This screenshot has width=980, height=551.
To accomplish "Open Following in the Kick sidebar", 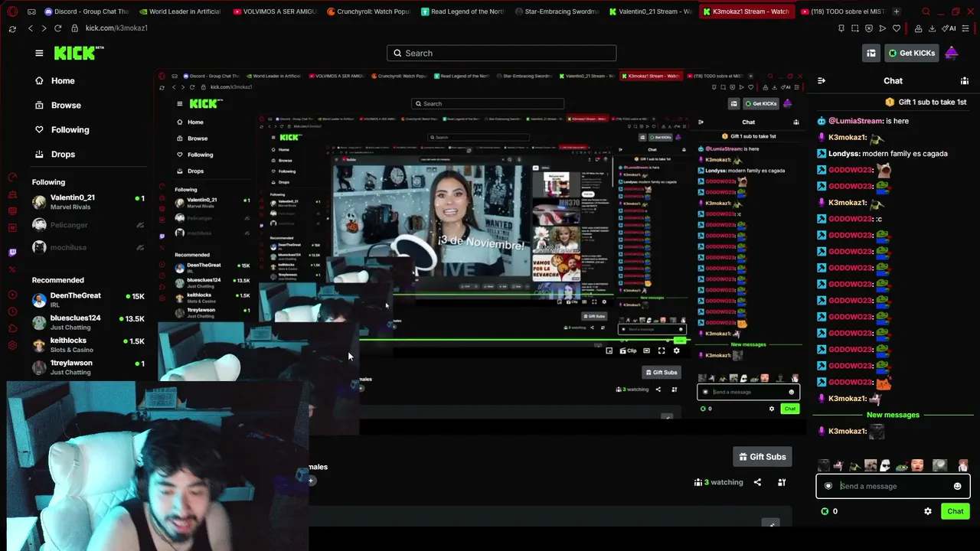I will (62, 129).
